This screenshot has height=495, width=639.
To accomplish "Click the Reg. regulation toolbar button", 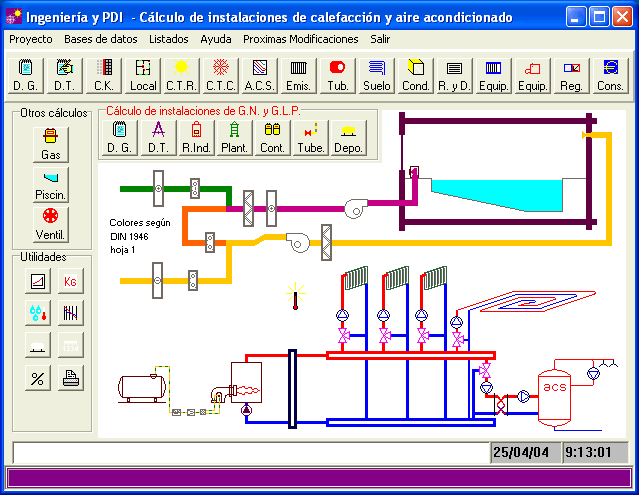I will coord(571,76).
